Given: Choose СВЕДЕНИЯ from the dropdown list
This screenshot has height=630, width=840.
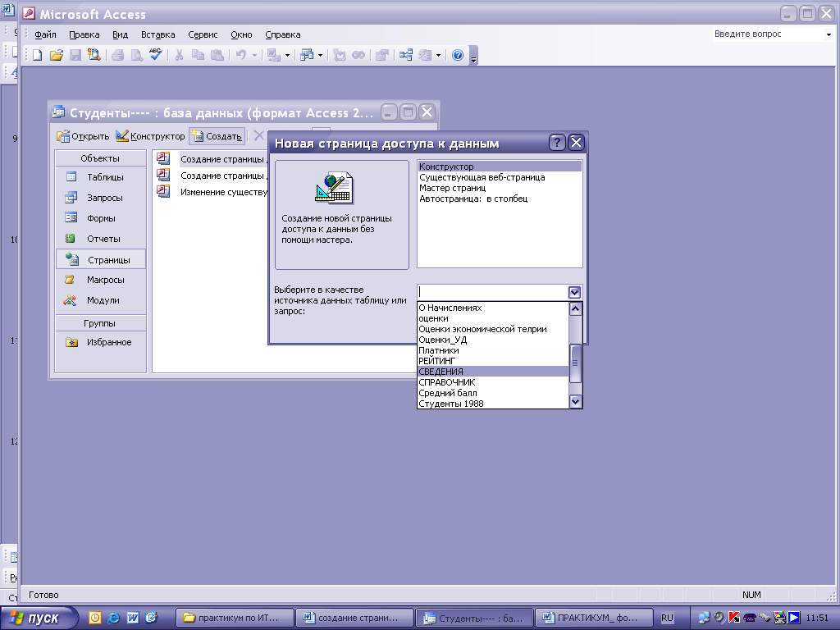Looking at the screenshot, I should coord(493,372).
